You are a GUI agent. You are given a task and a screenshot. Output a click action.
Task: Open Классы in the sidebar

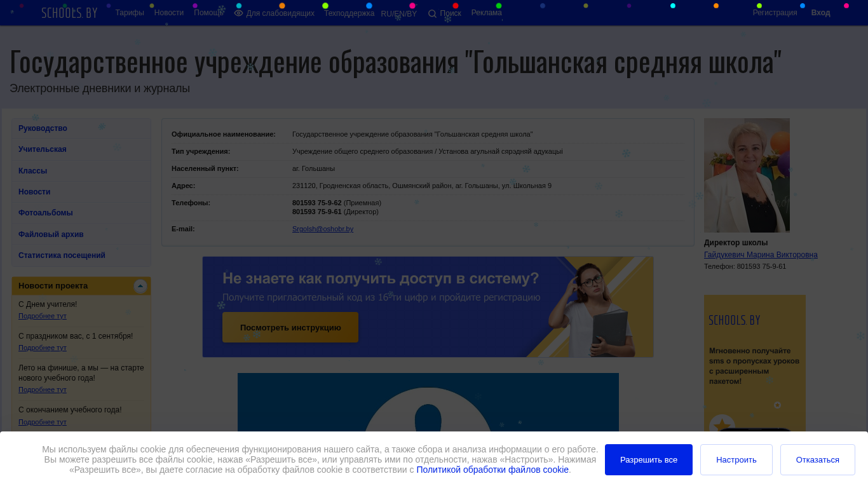[81, 171]
